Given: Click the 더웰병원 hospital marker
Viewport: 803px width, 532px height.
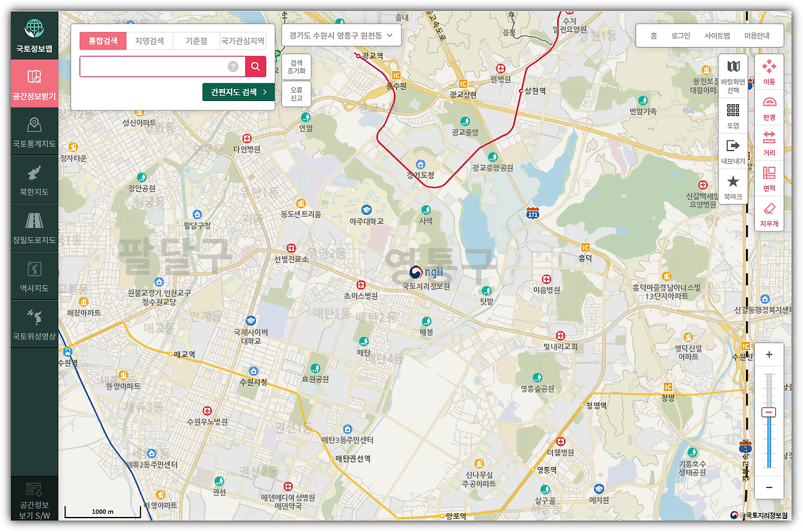Looking at the screenshot, I should 561,441.
